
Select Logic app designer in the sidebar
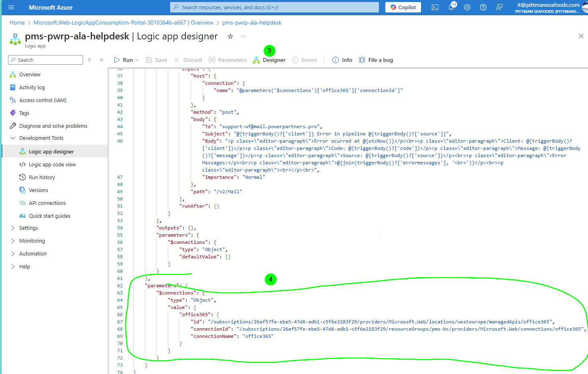point(51,151)
